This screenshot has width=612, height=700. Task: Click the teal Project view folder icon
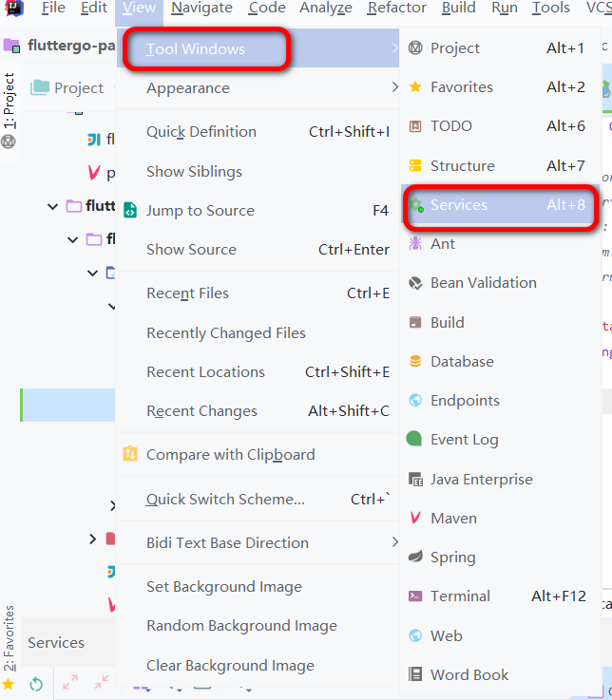coord(40,87)
